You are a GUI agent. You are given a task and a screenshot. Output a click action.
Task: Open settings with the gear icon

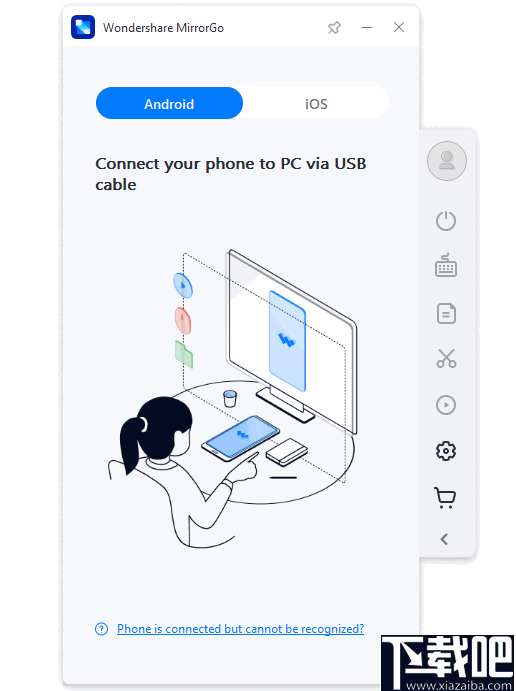point(446,451)
